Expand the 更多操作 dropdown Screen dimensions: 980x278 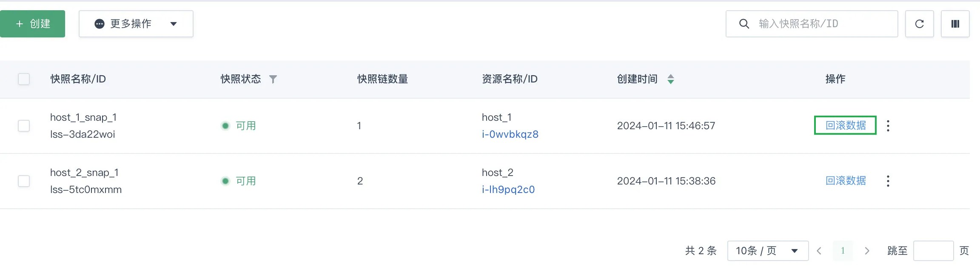(136, 24)
